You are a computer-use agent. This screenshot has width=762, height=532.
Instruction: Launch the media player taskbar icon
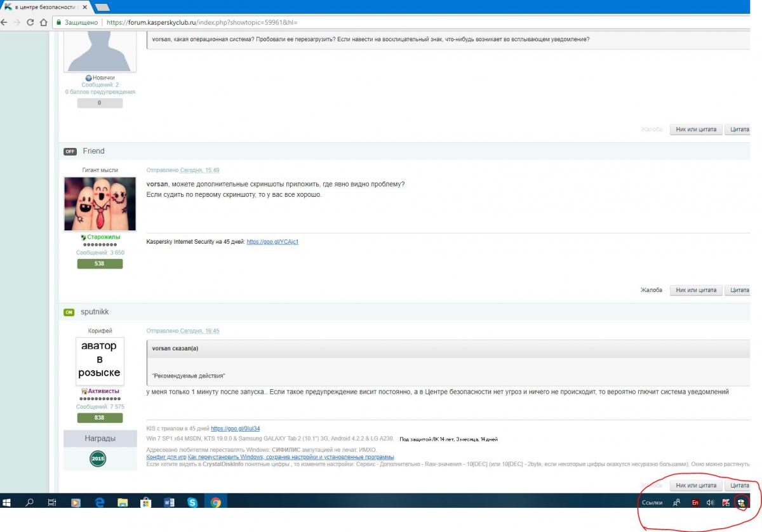[76, 502]
